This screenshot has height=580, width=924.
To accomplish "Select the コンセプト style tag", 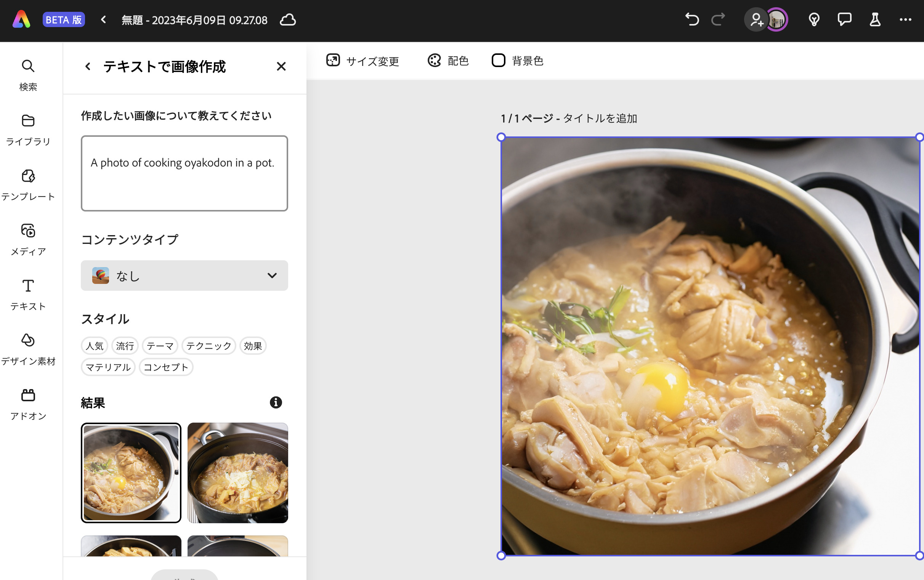I will pos(166,367).
